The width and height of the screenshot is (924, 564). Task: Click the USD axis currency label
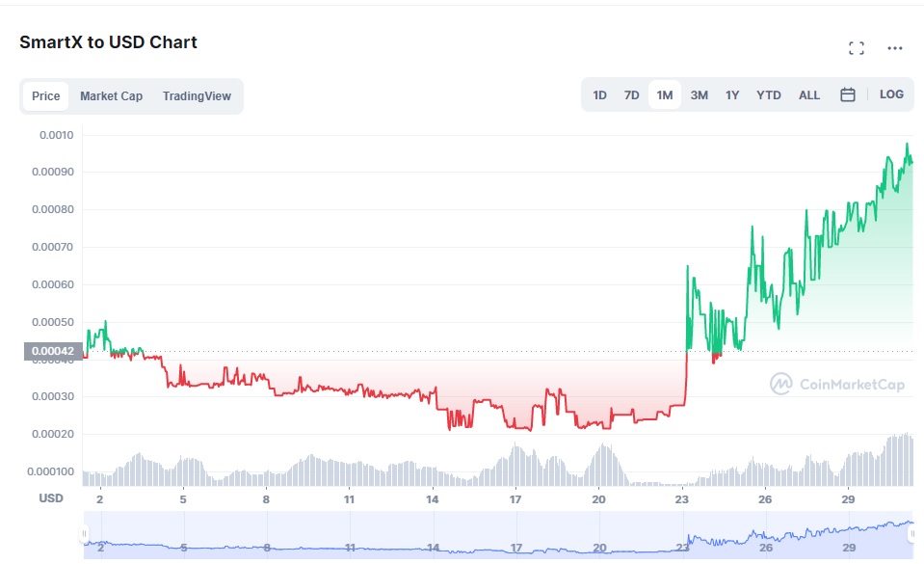coord(51,498)
